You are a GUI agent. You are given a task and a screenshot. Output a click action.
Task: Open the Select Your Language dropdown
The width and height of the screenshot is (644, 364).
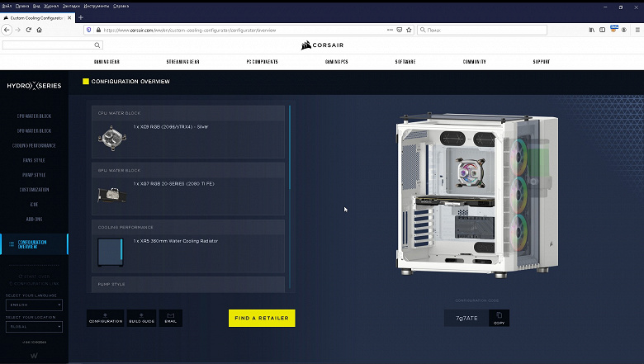[x=34, y=305]
